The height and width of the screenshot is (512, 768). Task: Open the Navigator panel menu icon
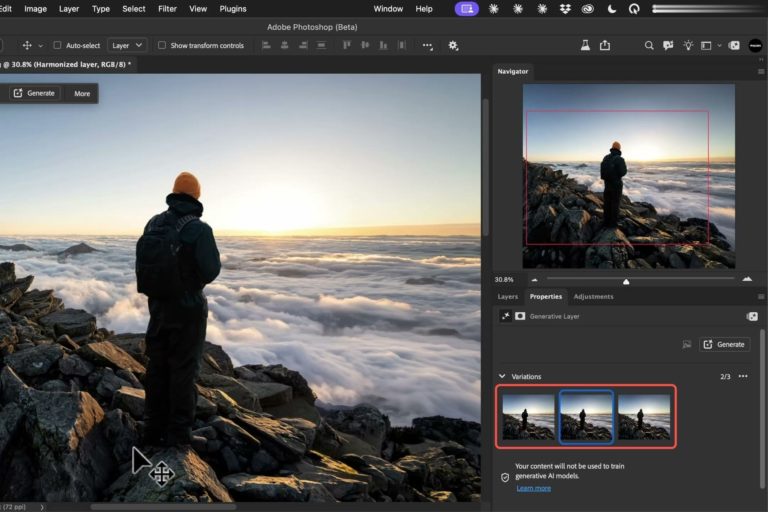coord(761,72)
